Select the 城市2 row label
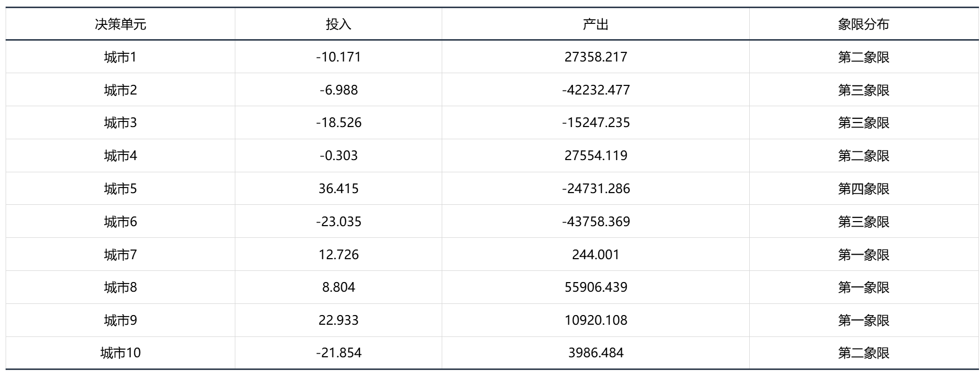The width and height of the screenshot is (980, 371). pyautogui.click(x=120, y=90)
